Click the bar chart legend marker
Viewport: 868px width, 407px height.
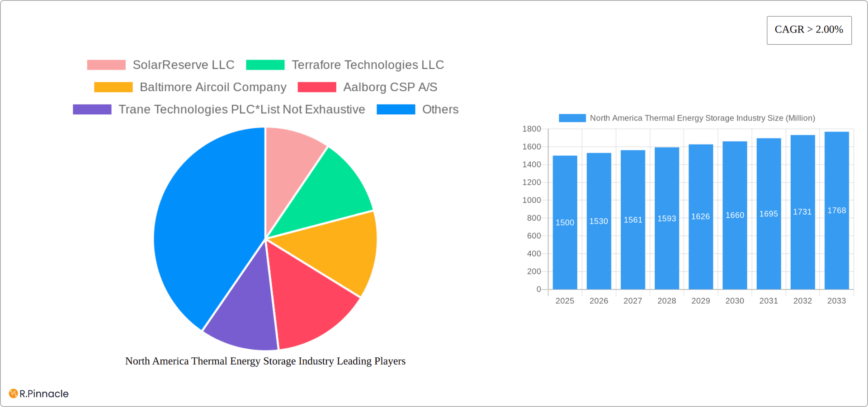[x=571, y=117]
